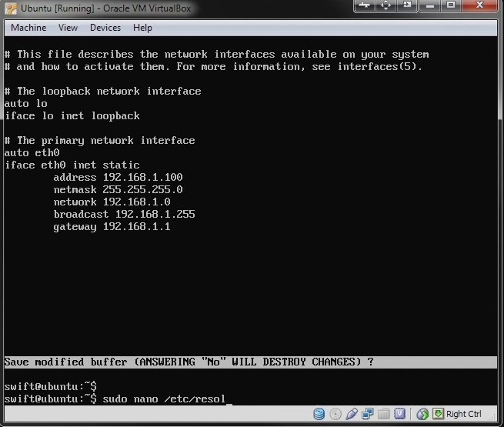Click the four-arrows move button in title bar
The height and width of the screenshot is (427, 504).
[x=386, y=5]
